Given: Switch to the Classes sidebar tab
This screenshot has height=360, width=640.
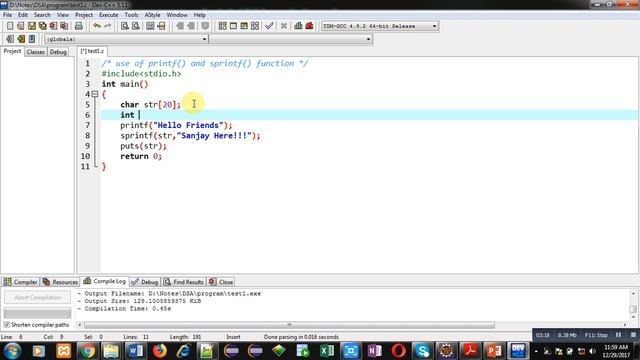Looking at the screenshot, I should click(x=36, y=52).
